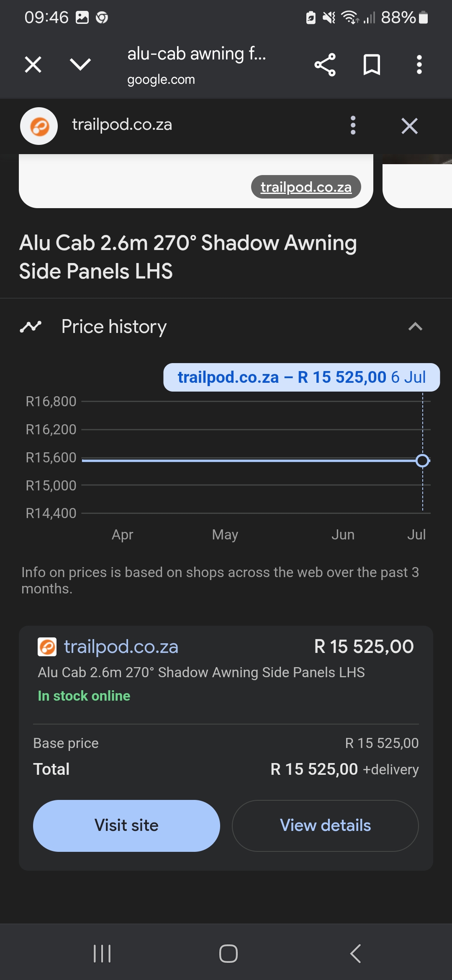Open trailpod.co.za seller link in offer card
Viewport: 452px width, 980px height.
coord(121,647)
